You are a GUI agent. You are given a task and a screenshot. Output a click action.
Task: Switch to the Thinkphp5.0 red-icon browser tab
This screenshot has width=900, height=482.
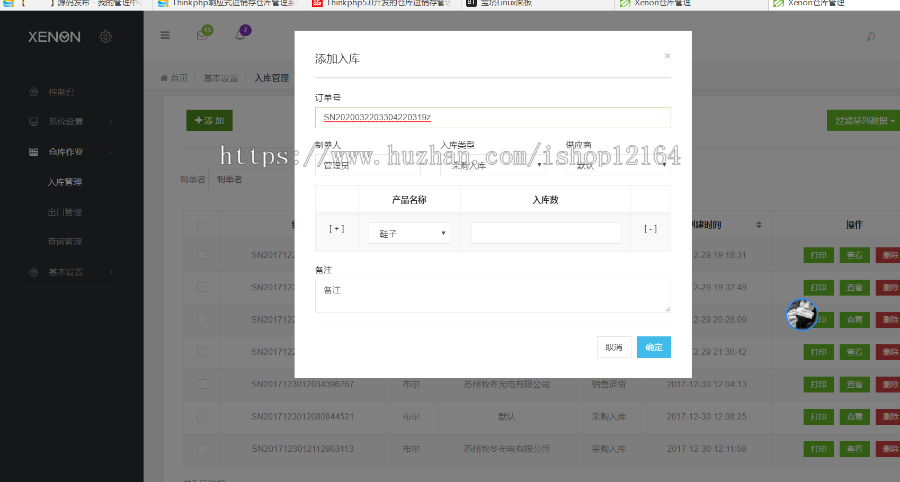[x=383, y=3]
